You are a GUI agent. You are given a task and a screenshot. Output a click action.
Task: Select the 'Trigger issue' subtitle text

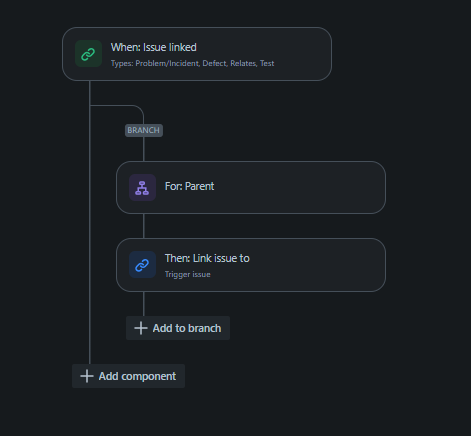[x=188, y=274]
